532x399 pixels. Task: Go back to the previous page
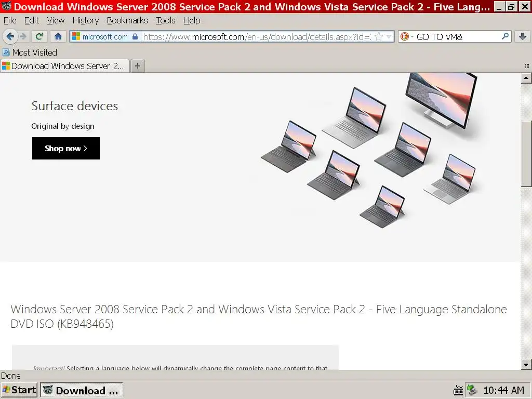pos(10,36)
